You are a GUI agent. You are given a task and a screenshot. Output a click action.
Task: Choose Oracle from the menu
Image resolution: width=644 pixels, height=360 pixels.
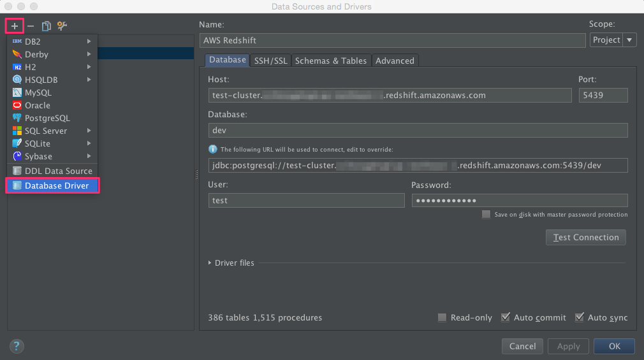click(52, 105)
